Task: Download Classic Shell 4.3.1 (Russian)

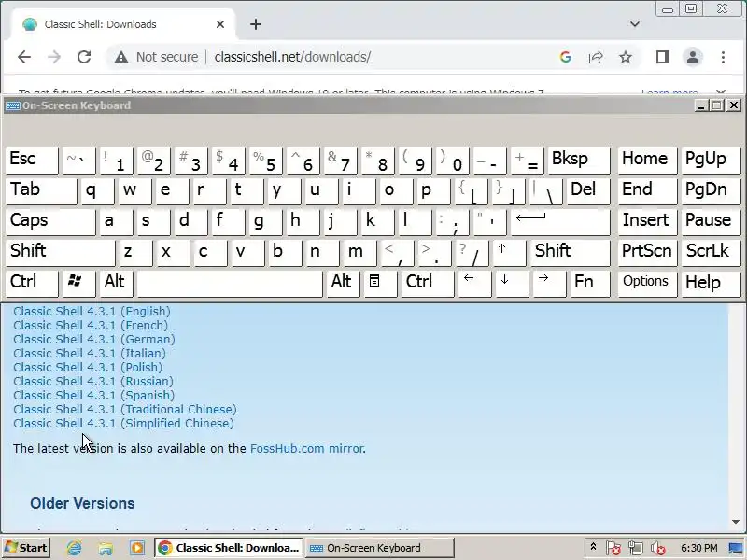Action: click(x=93, y=382)
